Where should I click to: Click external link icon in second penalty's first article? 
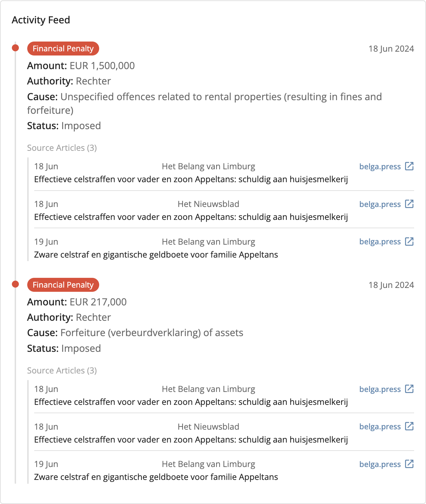coord(409,389)
